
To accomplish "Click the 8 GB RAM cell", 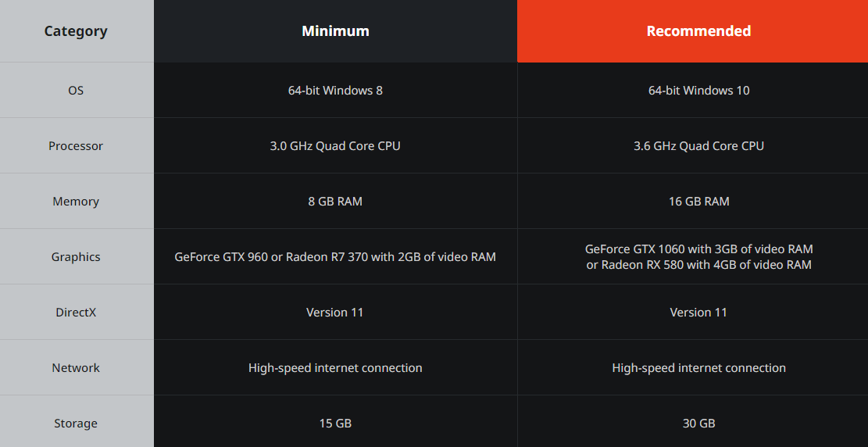I will (x=335, y=202).
